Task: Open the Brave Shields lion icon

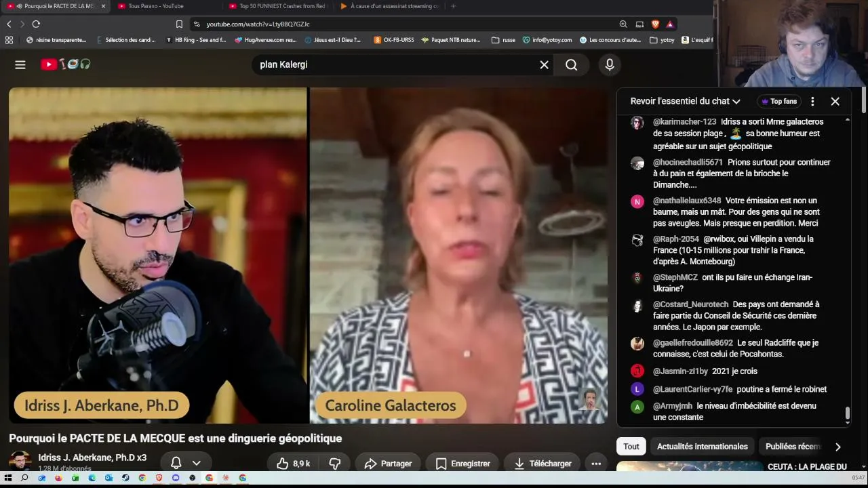Action: pyautogui.click(x=655, y=24)
